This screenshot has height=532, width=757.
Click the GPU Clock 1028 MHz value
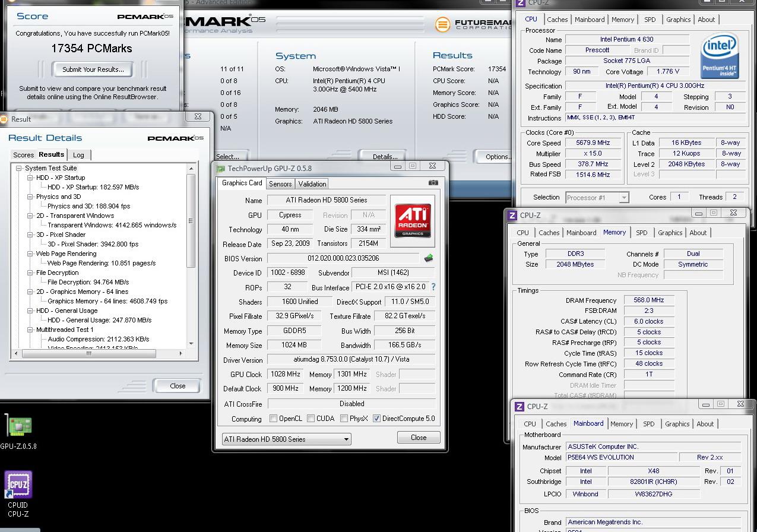pyautogui.click(x=286, y=375)
